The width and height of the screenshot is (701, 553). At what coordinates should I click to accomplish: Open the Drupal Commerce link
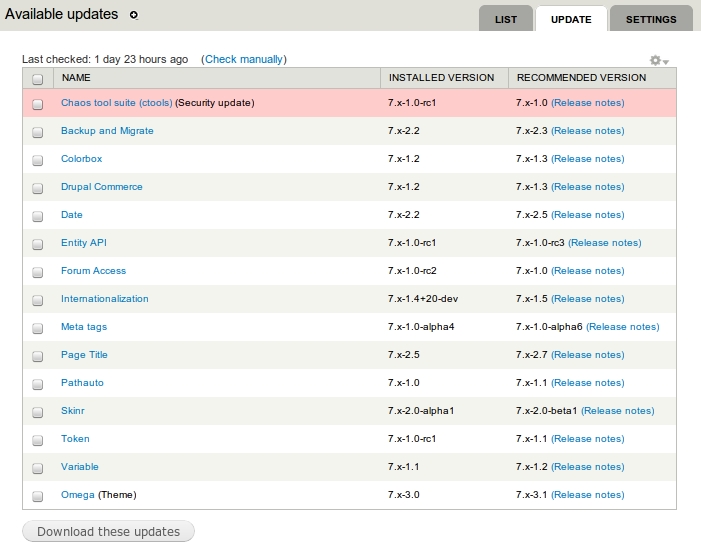(102, 187)
